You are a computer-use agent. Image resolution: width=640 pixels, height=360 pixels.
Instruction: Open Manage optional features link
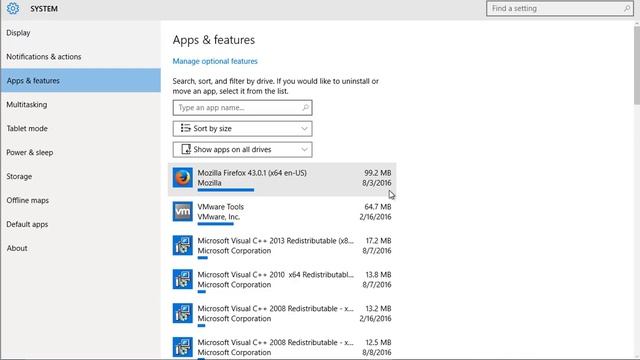(x=215, y=61)
